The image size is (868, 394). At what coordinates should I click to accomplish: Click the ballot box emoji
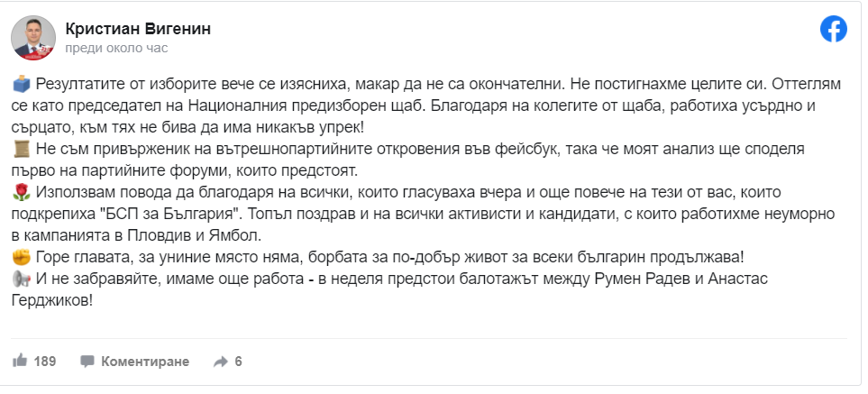tap(22, 83)
